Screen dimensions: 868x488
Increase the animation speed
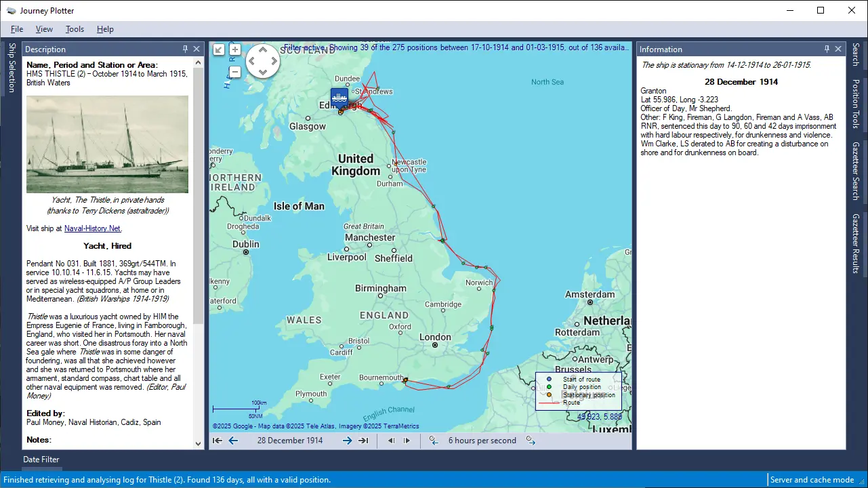(x=531, y=441)
